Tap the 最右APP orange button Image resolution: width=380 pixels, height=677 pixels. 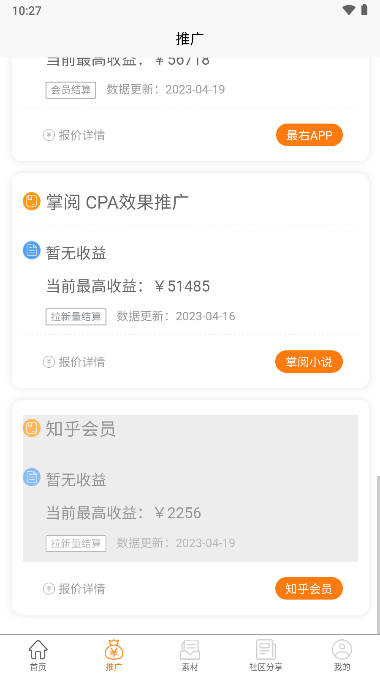coord(309,135)
